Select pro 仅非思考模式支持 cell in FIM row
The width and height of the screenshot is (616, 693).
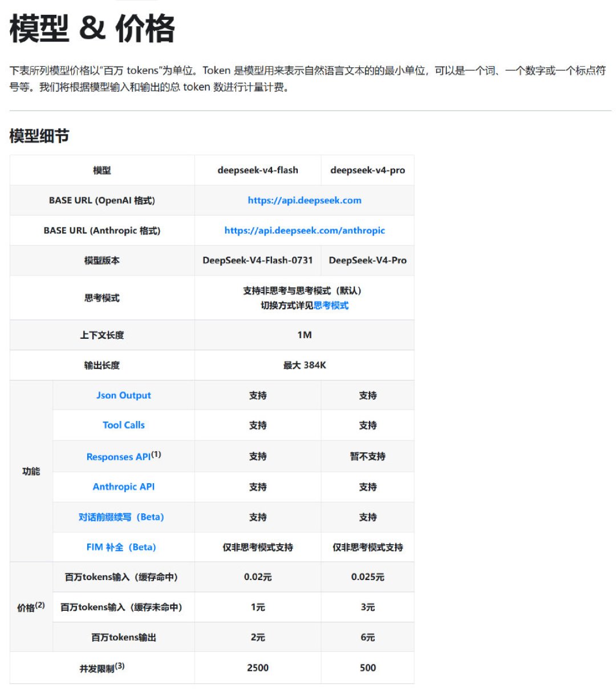click(x=368, y=547)
